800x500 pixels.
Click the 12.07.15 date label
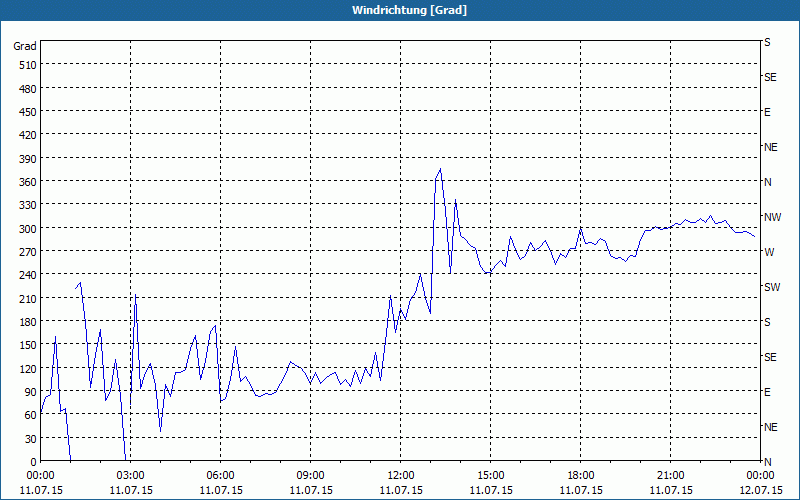pyautogui.click(x=760, y=490)
